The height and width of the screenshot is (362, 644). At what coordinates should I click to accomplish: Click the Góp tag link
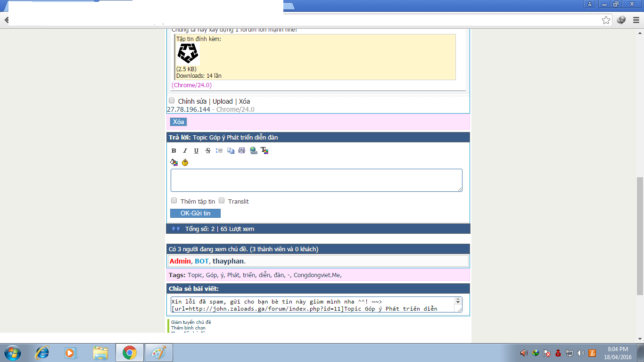point(211,275)
